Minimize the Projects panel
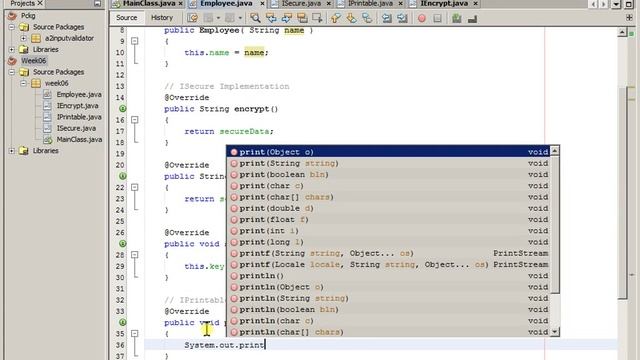The width and height of the screenshot is (640, 360). pyautogui.click(x=97, y=3)
